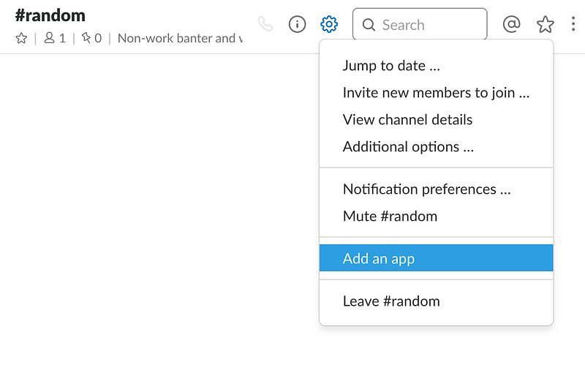Image resolution: width=585 pixels, height=392 pixels.
Task: Open channel info panel icon
Action: click(297, 24)
